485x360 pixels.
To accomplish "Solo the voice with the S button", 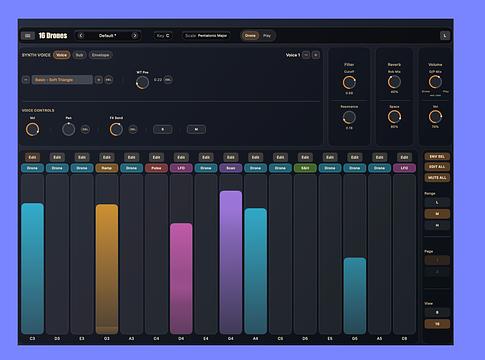I will click(x=163, y=129).
